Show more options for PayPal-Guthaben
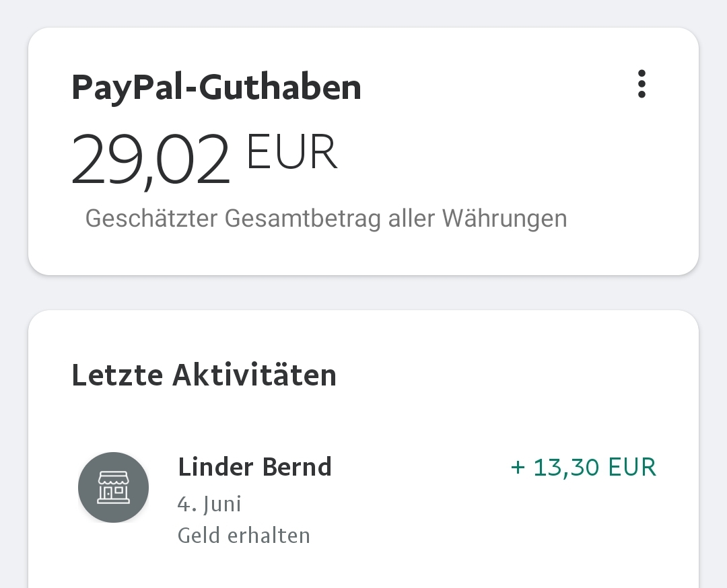727x588 pixels. (642, 84)
